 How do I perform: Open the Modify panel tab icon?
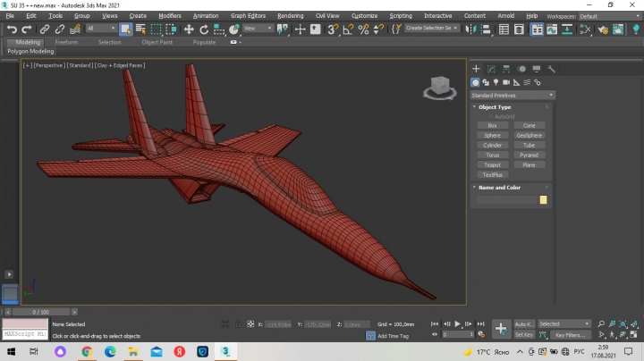coord(491,69)
